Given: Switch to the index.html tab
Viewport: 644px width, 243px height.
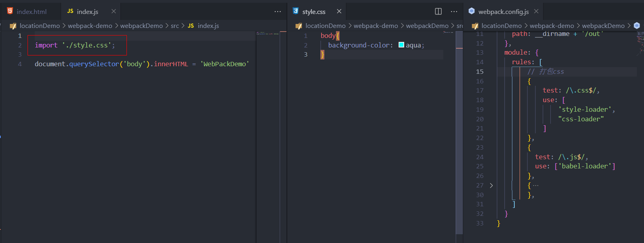Looking at the screenshot, I should [x=31, y=12].
